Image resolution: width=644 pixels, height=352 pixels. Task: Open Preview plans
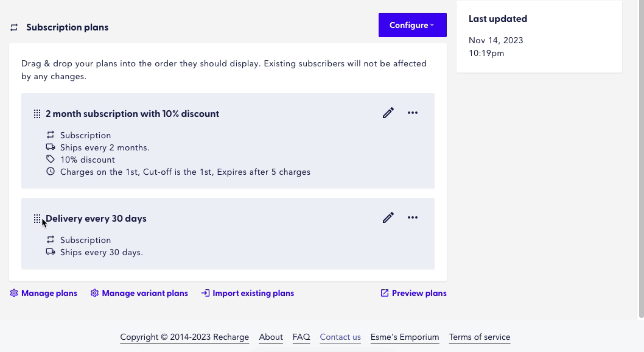pos(419,293)
